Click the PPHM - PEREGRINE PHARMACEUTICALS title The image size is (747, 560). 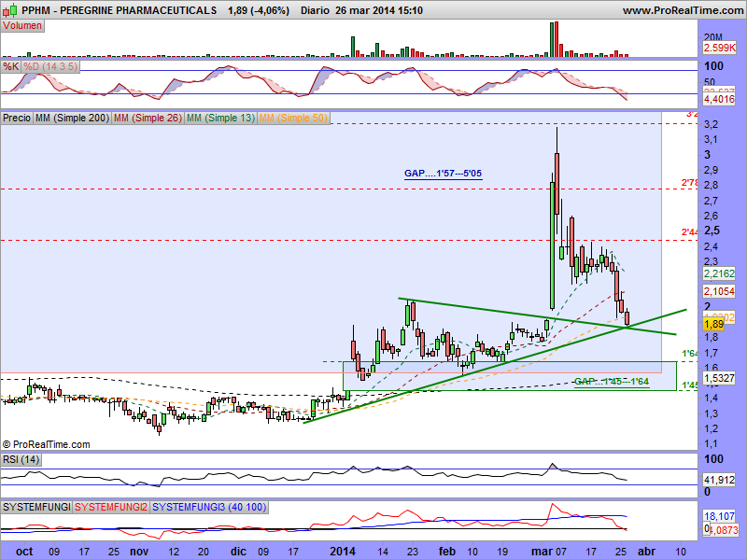pos(117,10)
